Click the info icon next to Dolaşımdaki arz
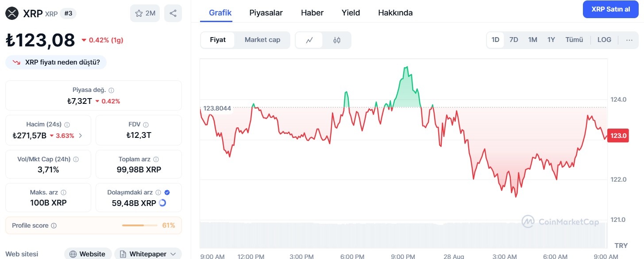Viewport: 644px width, 259px height. pyautogui.click(x=158, y=193)
